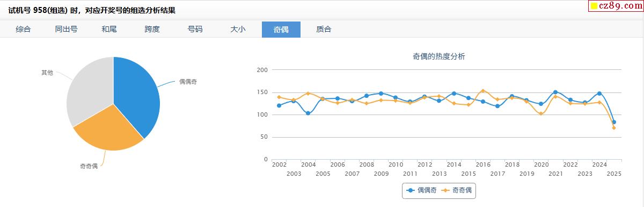Switch to the 号码 tab
This screenshot has height=207, width=644.
[195, 30]
